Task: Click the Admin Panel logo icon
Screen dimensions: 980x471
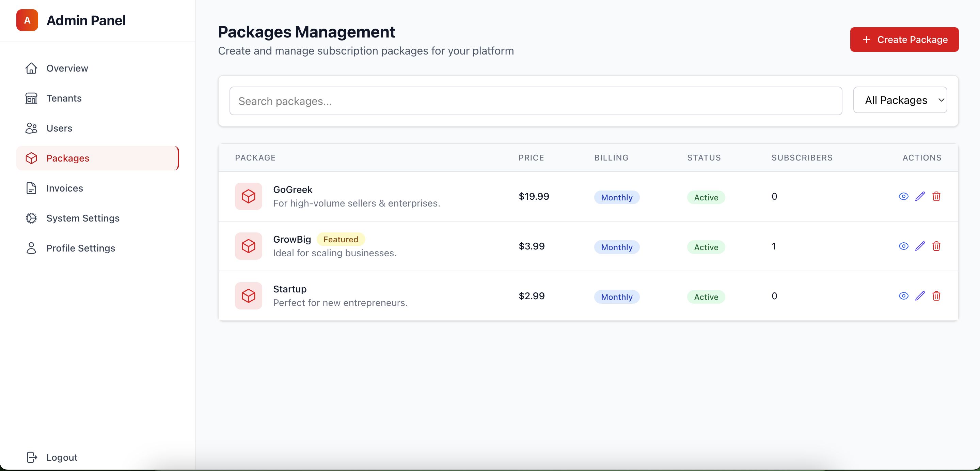Action: 27,20
